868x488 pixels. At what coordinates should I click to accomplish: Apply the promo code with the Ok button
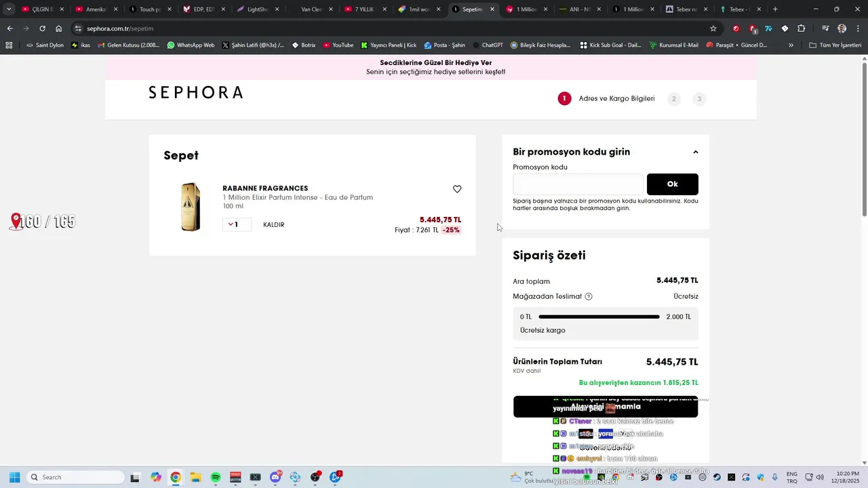(x=672, y=184)
